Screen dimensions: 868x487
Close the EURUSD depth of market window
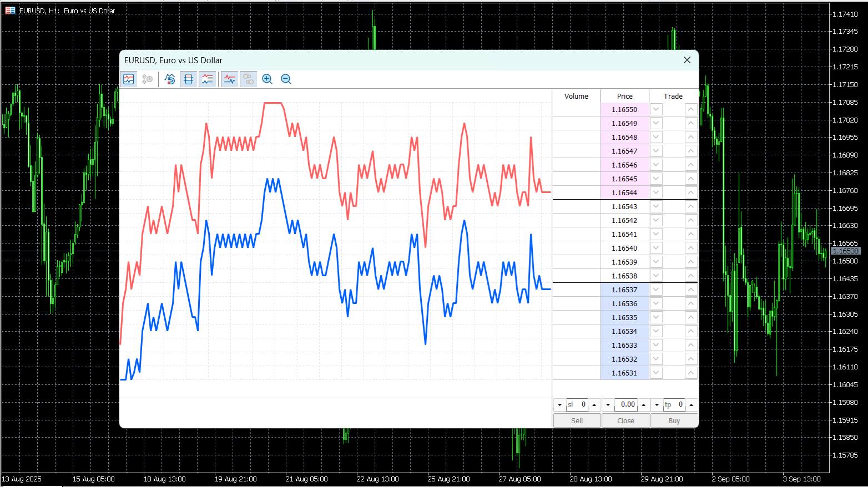click(x=687, y=60)
